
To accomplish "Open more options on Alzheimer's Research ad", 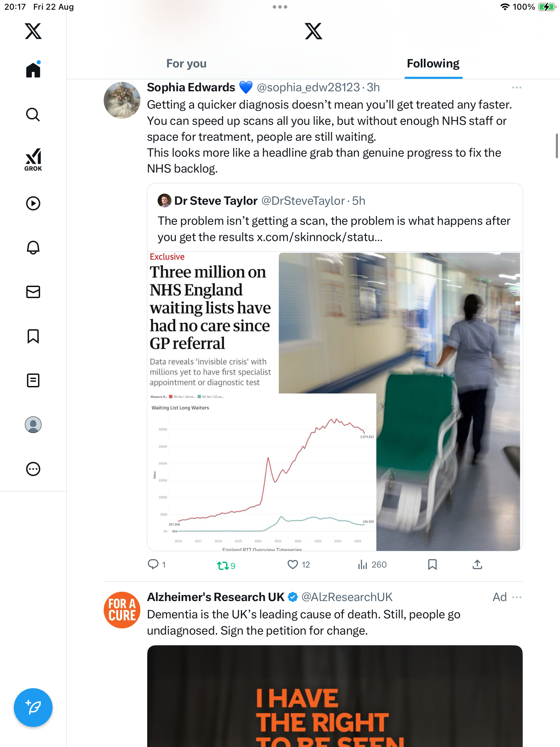I will click(516, 597).
